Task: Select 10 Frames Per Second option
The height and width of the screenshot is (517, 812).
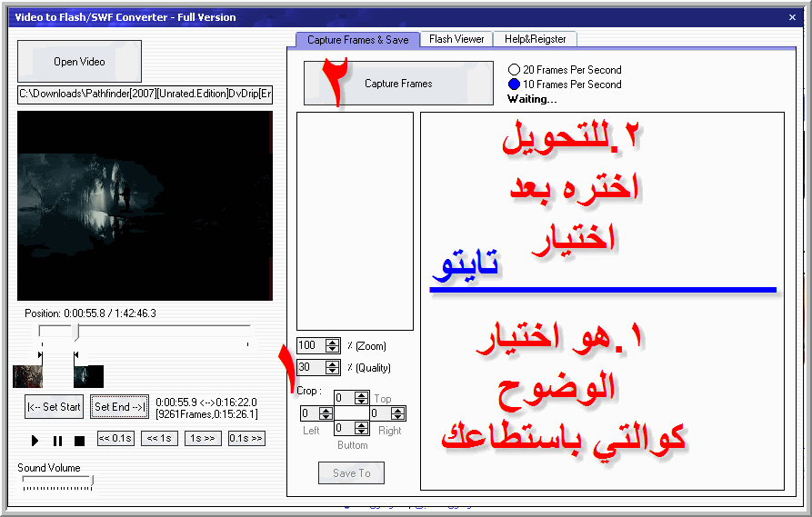Action: 515,85
